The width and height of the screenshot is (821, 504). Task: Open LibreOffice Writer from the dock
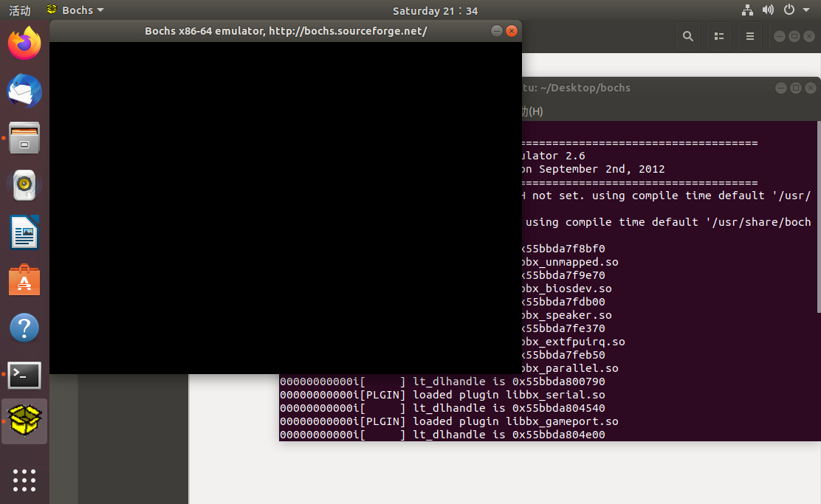tap(24, 232)
